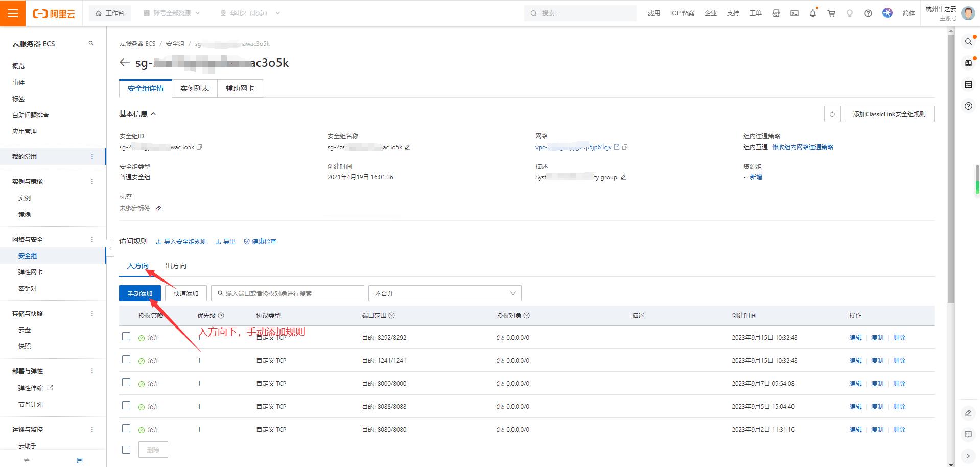This screenshot has height=467, width=980.
Task: Open Cloud Shell terminal icon in header
Action: pos(795,13)
